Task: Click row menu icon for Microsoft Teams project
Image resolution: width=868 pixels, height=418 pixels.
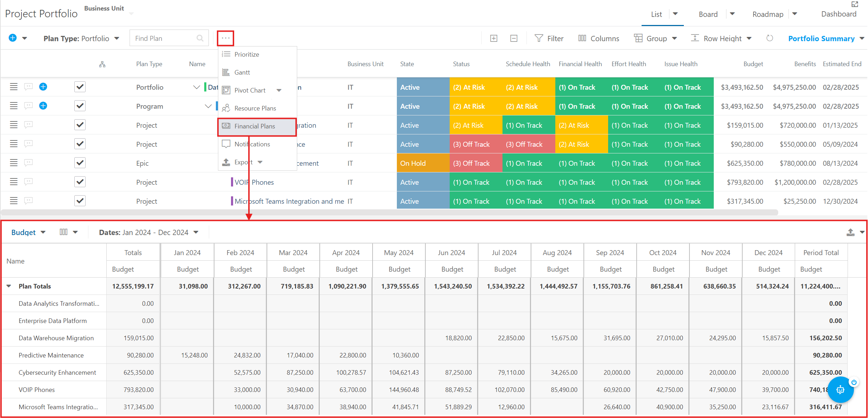Action: 14,201
